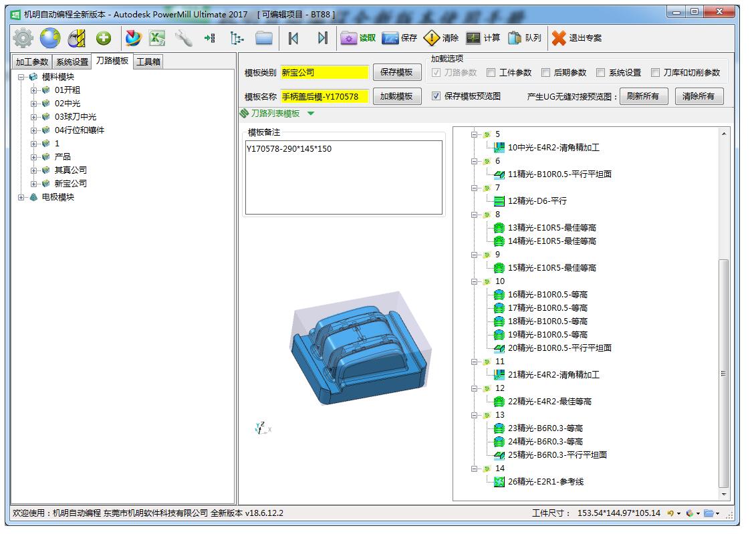The width and height of the screenshot is (756, 534).
Task: Select 26精光-E2R1-参考线 toolpath
Action: click(x=546, y=481)
